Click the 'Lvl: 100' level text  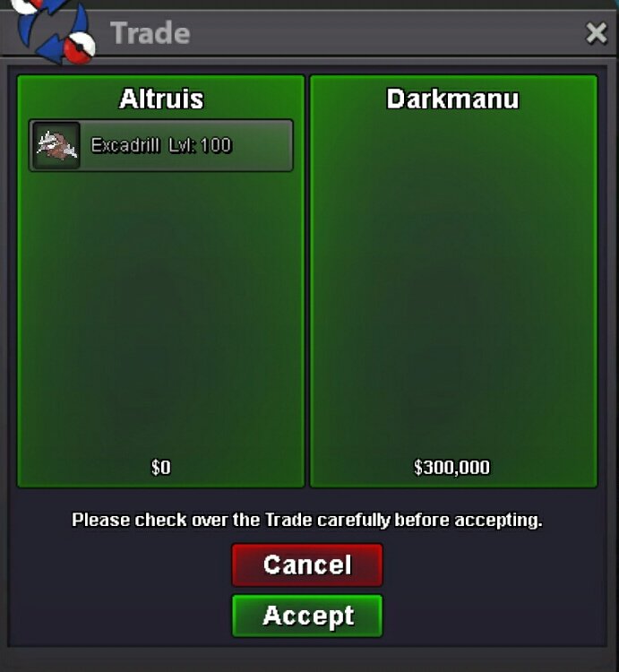click(x=200, y=145)
